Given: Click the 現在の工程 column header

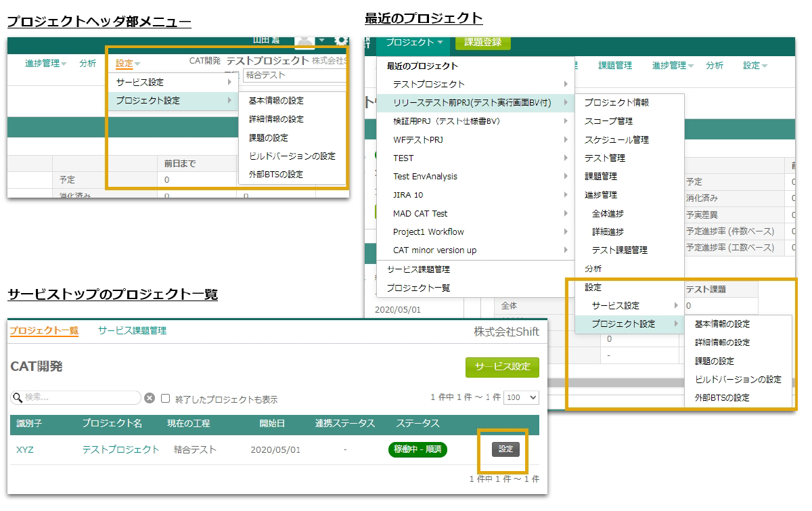Looking at the screenshot, I should tap(188, 424).
